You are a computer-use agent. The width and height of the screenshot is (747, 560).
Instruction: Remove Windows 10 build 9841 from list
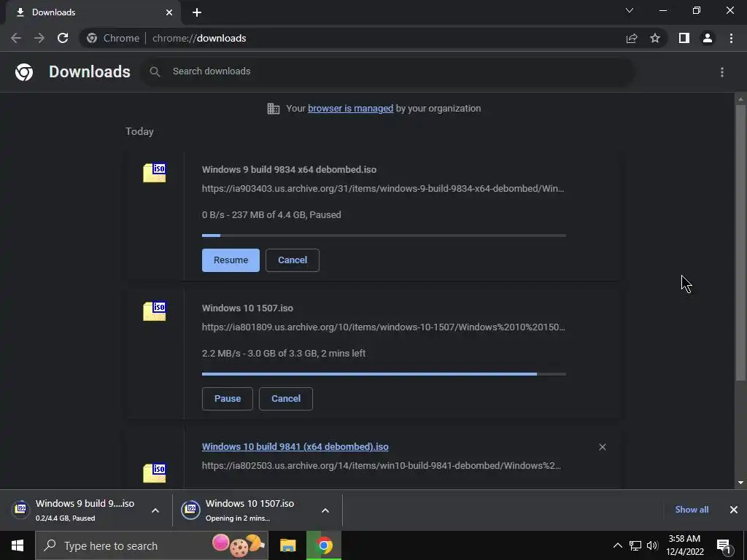click(x=602, y=447)
